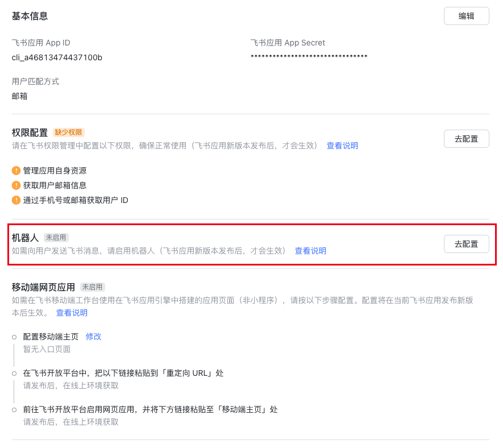
Task: Open 查看说明 link in 机器人 section
Action: [310, 251]
